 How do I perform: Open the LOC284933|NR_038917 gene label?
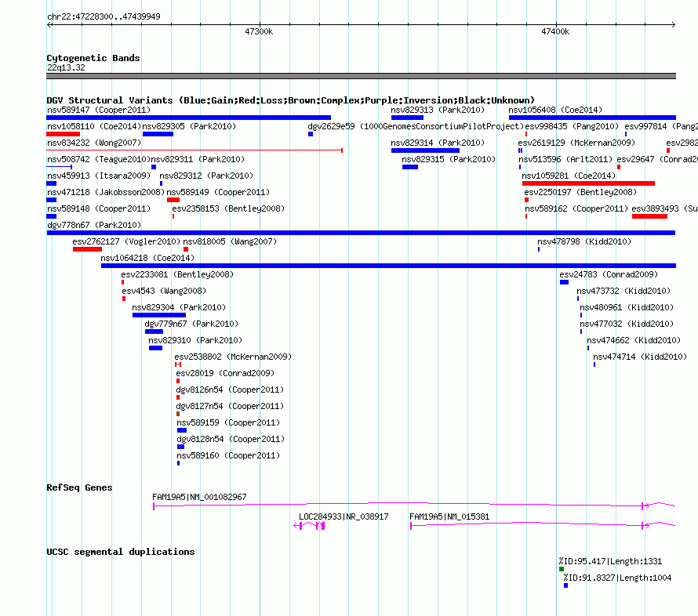coord(344,516)
